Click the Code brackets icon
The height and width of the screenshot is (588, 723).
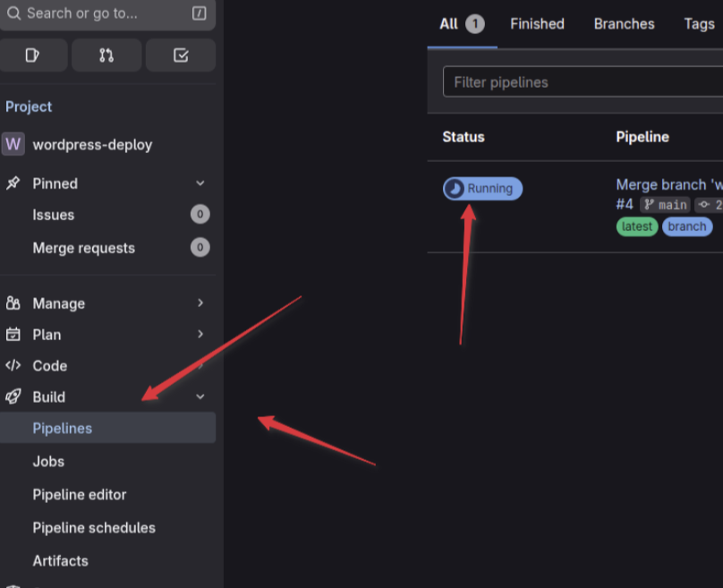13,365
